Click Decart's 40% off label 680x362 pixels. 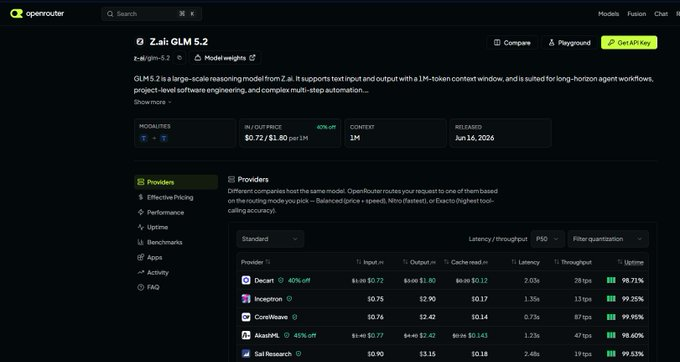pos(299,280)
